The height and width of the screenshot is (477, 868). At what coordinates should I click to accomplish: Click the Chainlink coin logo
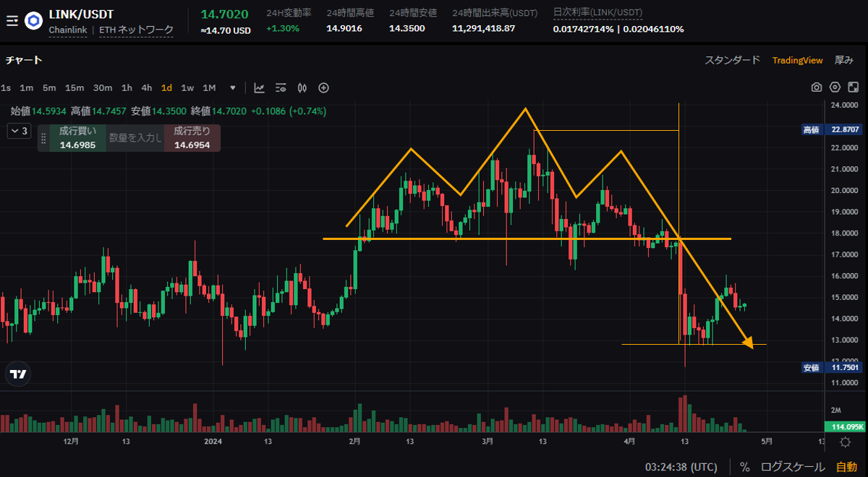point(33,21)
